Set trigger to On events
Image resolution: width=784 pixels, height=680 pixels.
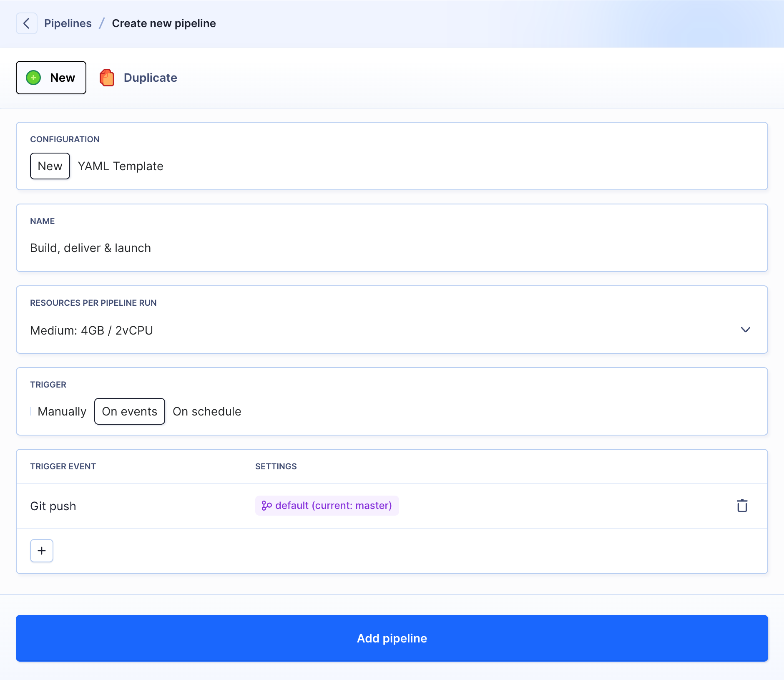tap(130, 411)
